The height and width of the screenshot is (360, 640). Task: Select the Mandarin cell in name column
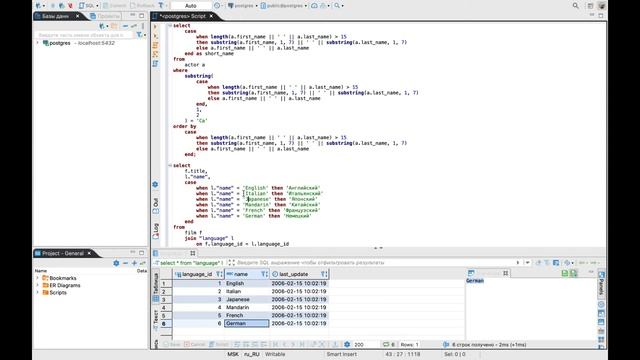247,307
